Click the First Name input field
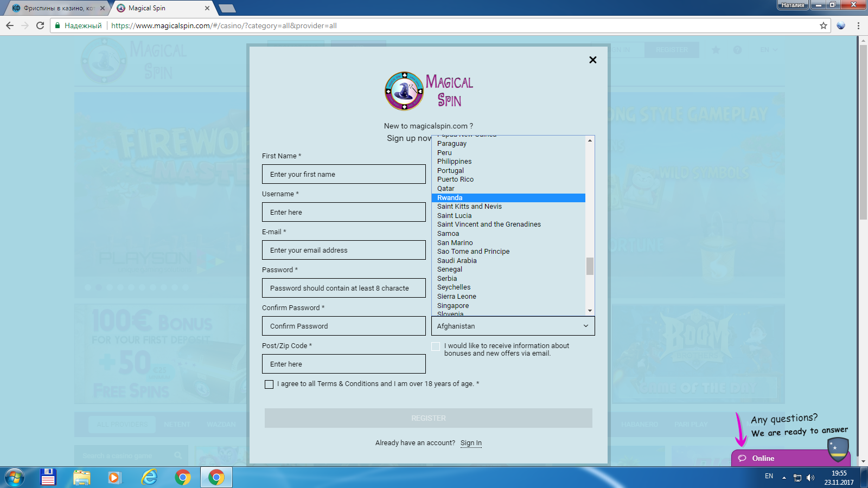The height and width of the screenshot is (488, 868). pyautogui.click(x=344, y=174)
